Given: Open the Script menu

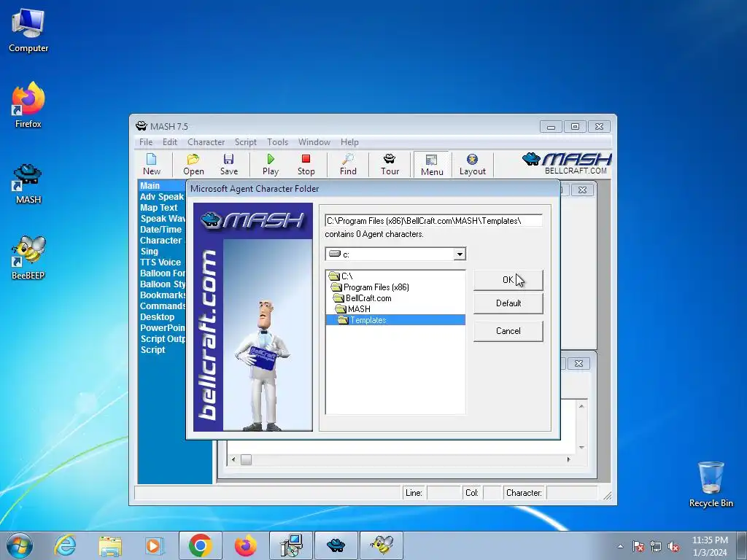Looking at the screenshot, I should click(245, 142).
